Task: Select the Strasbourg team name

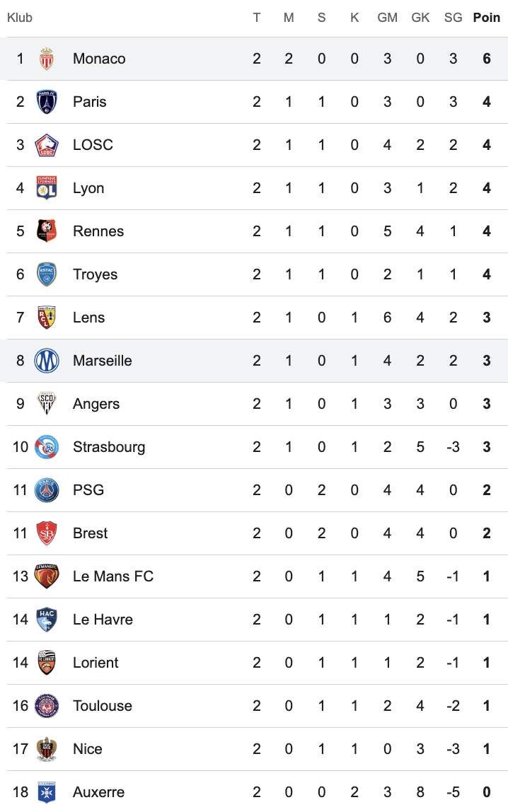Action: pyautogui.click(x=109, y=447)
